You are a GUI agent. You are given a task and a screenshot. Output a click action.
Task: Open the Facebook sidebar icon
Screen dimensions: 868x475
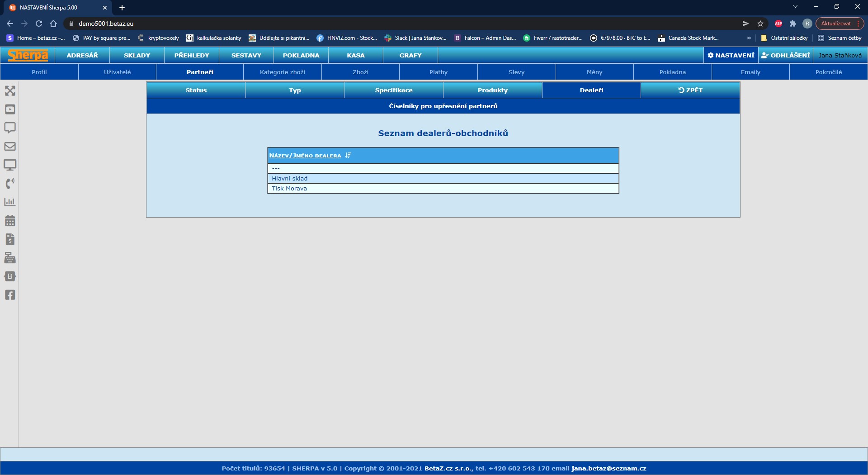(10, 295)
